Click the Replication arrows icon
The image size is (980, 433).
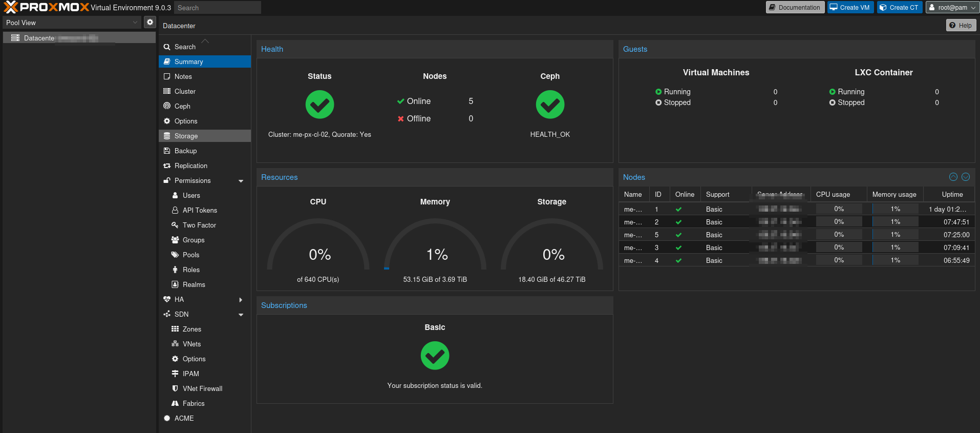click(167, 166)
